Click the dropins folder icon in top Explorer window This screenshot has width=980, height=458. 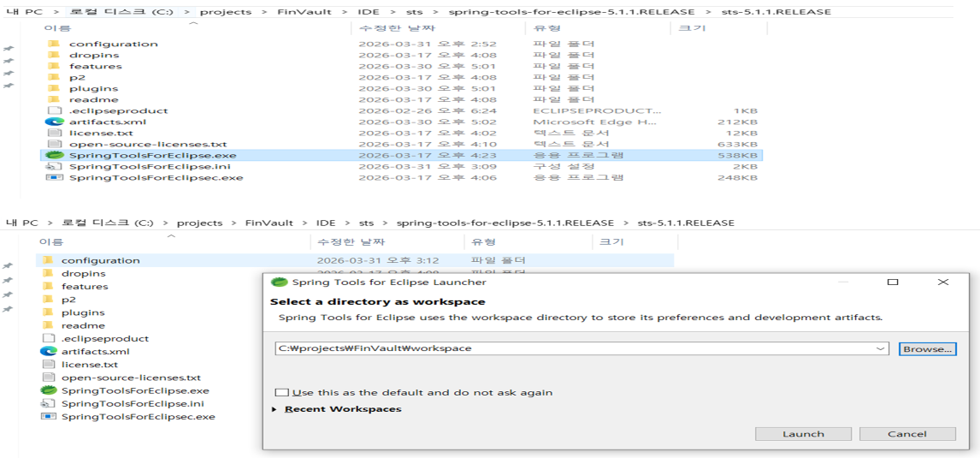[54, 55]
